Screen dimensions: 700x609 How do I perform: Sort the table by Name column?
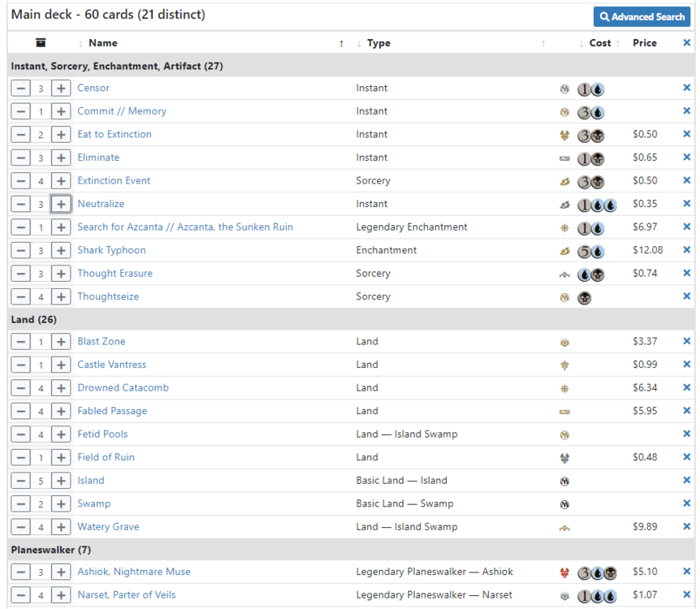[x=102, y=43]
